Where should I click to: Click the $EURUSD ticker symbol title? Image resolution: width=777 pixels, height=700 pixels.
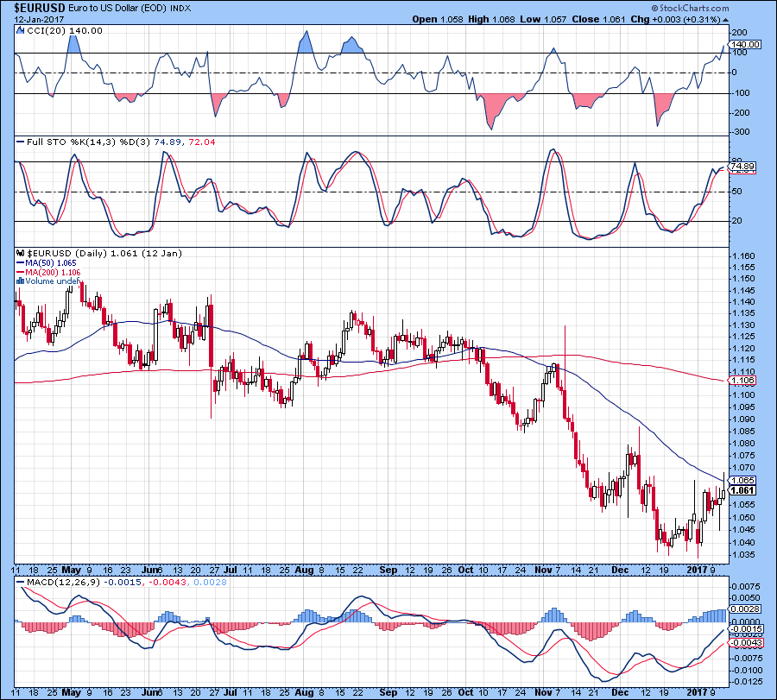tap(38, 8)
